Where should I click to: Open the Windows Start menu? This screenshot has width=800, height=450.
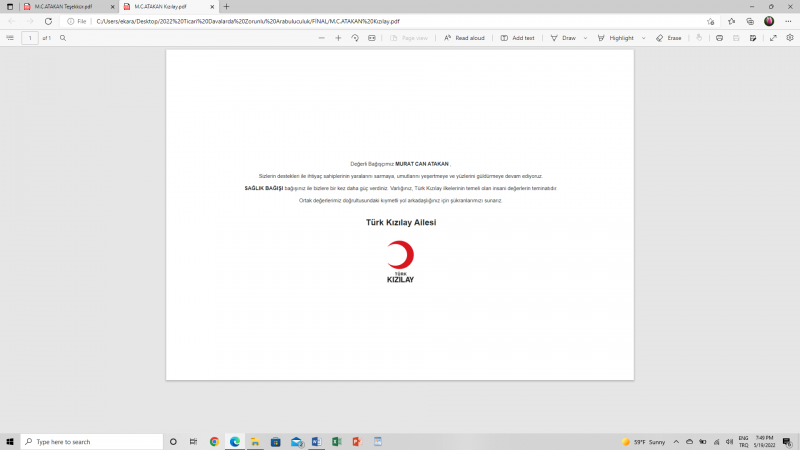click(x=10, y=442)
